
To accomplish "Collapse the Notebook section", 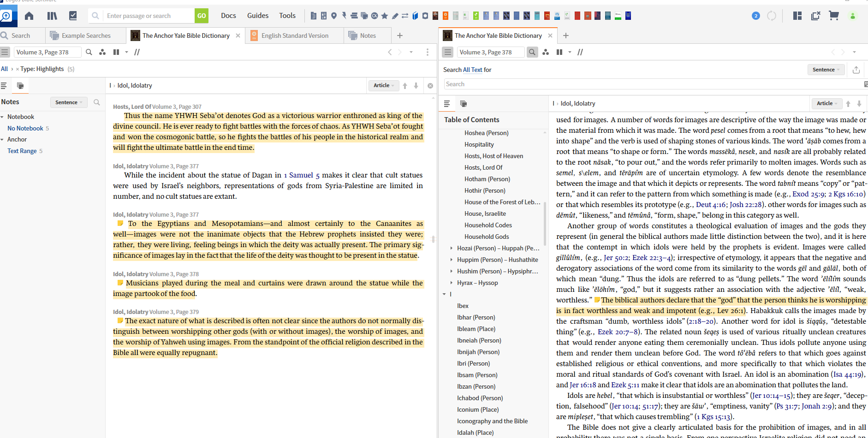I will tap(2, 117).
